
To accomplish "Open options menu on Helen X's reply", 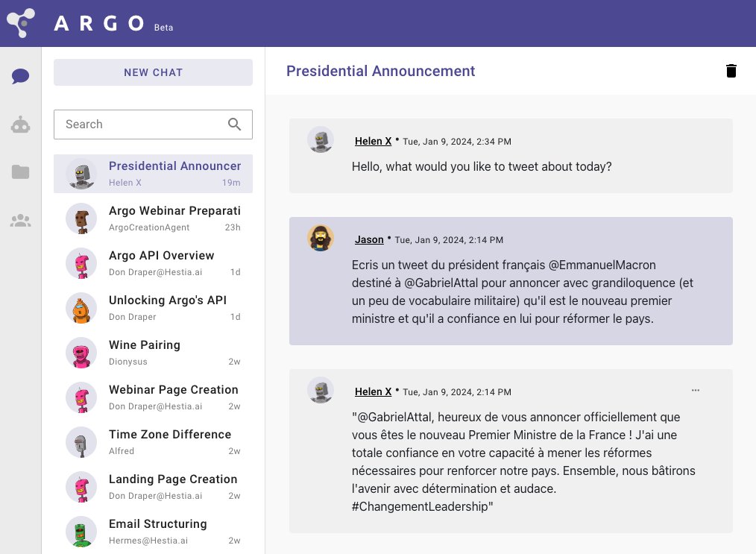I will coord(696,390).
